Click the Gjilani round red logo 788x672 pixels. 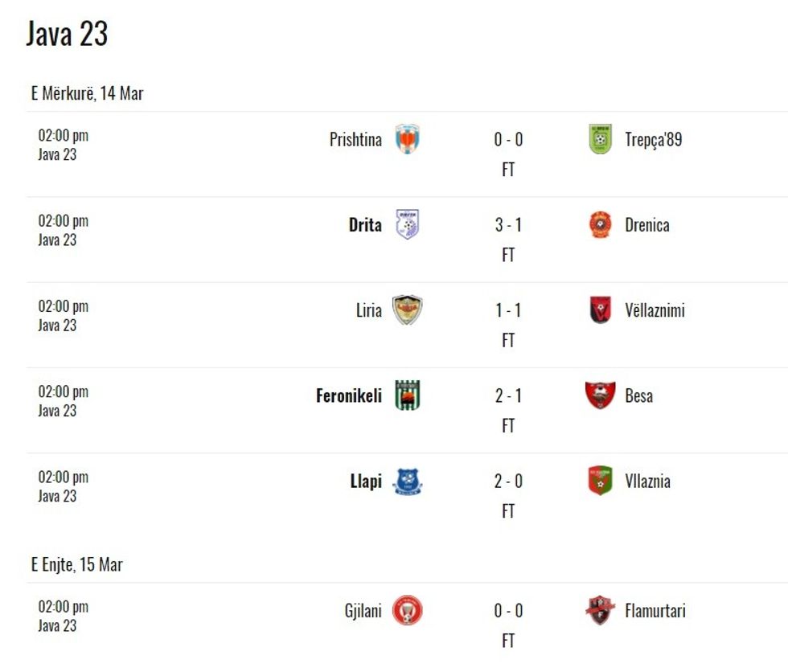coord(407,611)
